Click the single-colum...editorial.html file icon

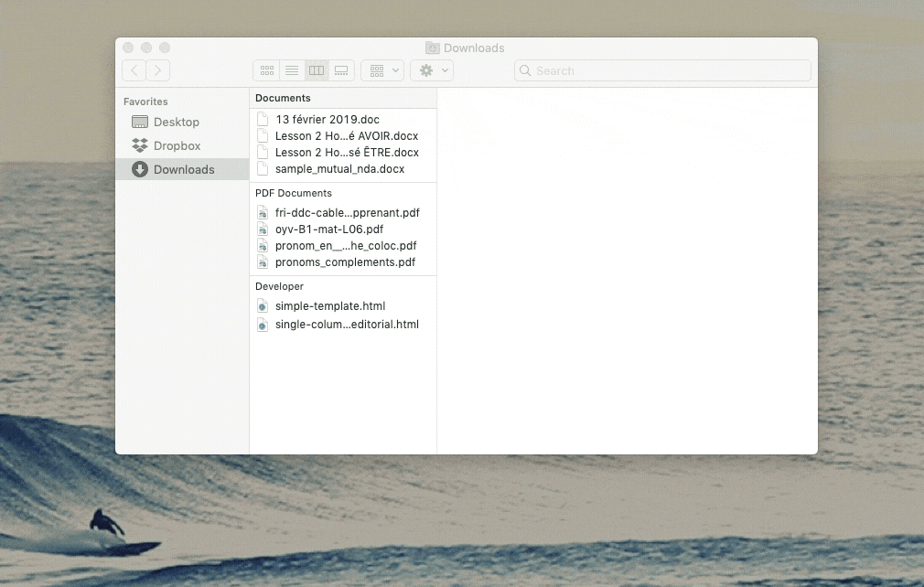263,325
